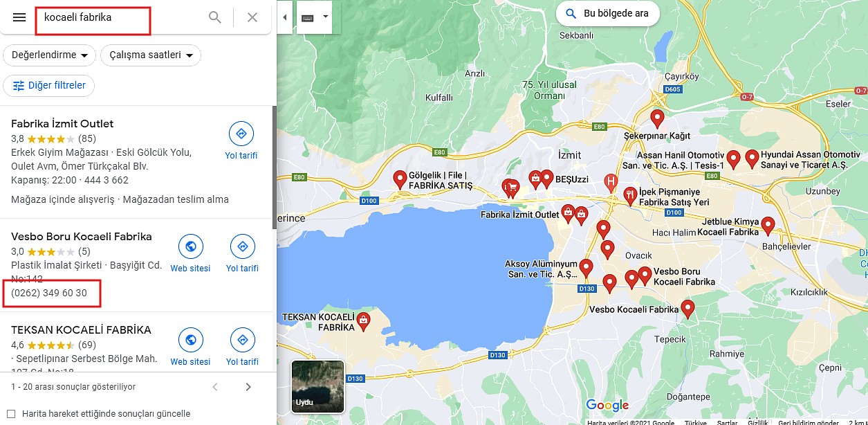
Task: Expand the Çalışma saatleri filter dropdown
Action: click(x=151, y=55)
